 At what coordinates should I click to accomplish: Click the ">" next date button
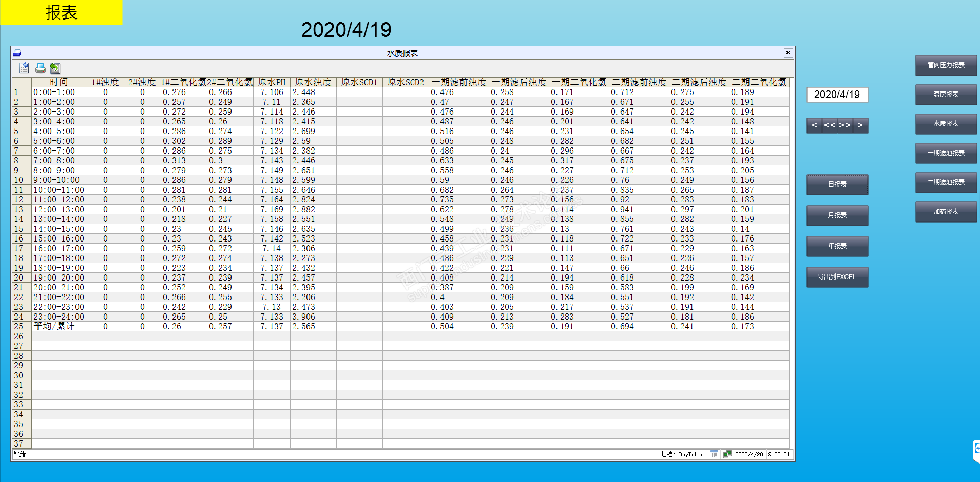(x=860, y=125)
